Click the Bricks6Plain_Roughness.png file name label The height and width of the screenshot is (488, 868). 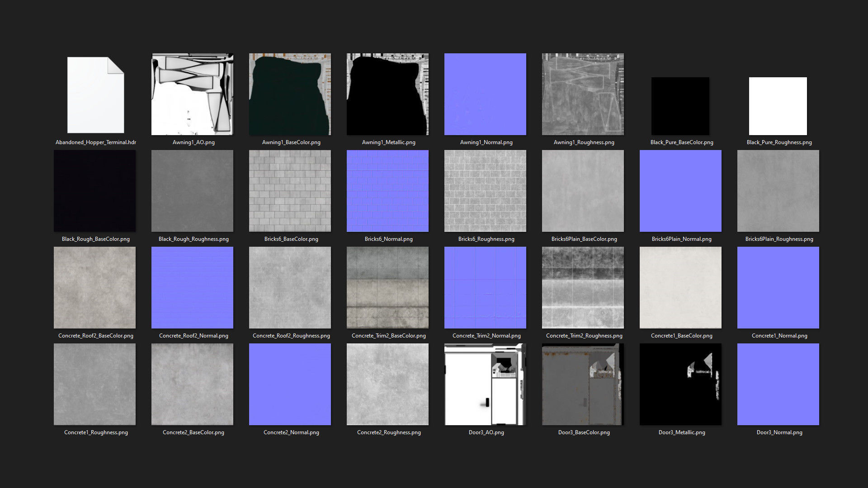(x=779, y=239)
